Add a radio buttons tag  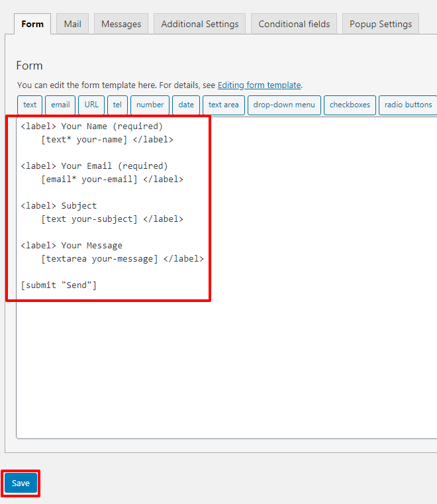[x=408, y=105]
